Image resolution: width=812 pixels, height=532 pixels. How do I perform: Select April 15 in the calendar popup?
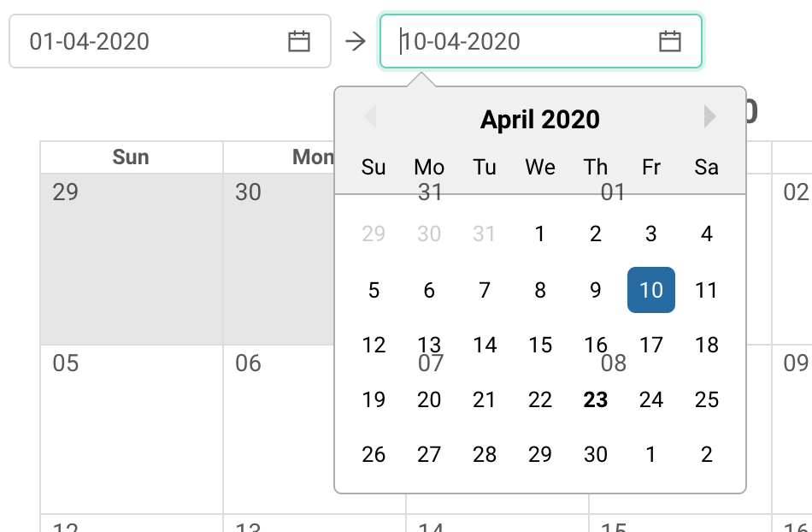point(540,345)
